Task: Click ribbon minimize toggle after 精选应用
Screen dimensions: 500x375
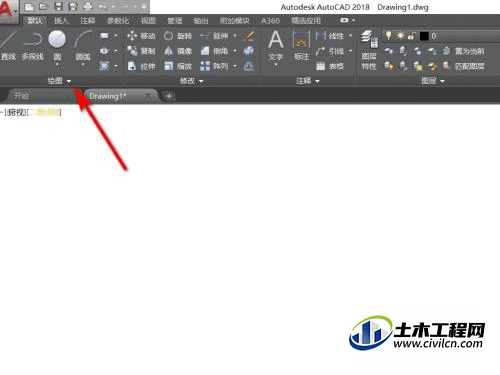Action: click(344, 20)
